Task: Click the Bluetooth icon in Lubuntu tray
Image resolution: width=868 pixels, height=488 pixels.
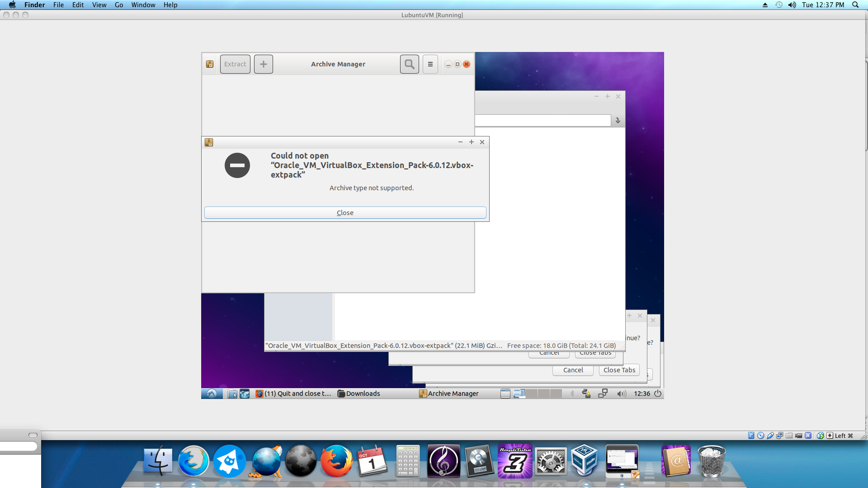Action: pyautogui.click(x=572, y=394)
